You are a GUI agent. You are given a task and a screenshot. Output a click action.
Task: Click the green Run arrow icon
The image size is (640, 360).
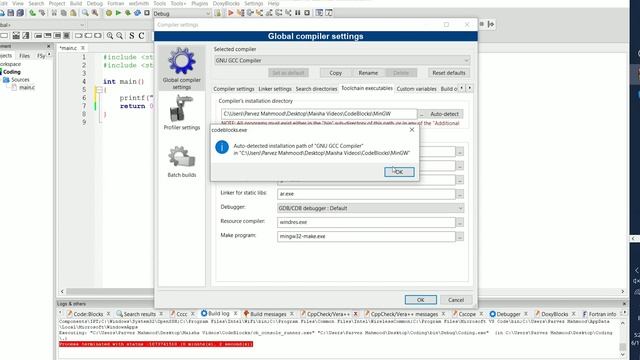[x=118, y=13]
